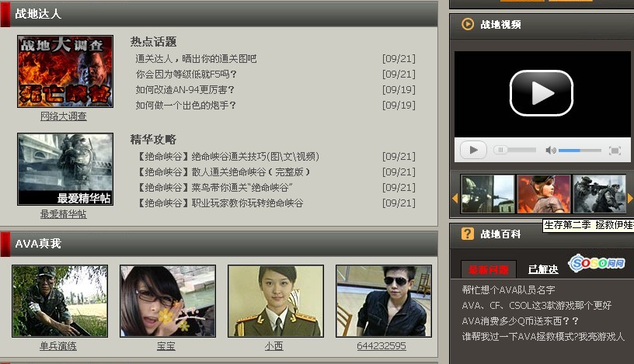
Task: Mute the video using speaker icon
Action: click(x=550, y=150)
